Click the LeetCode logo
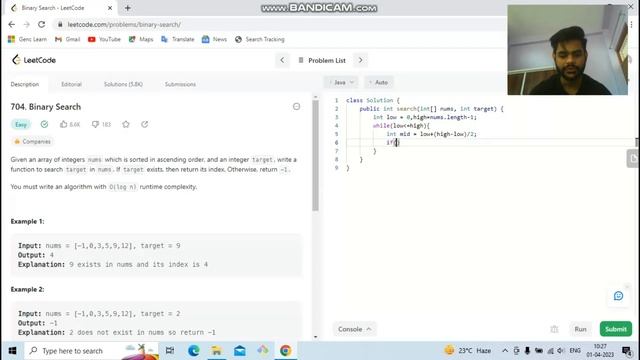Image resolution: width=640 pixels, height=360 pixels. tap(34, 60)
